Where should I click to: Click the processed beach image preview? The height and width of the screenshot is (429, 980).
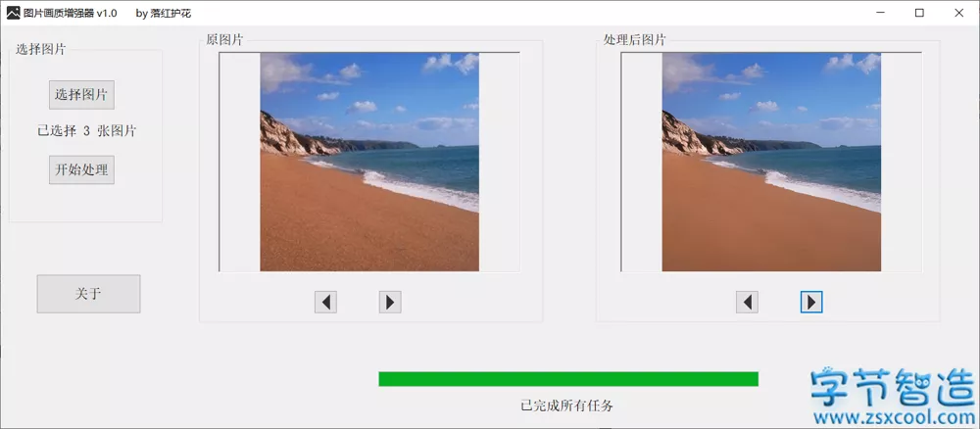tap(771, 162)
